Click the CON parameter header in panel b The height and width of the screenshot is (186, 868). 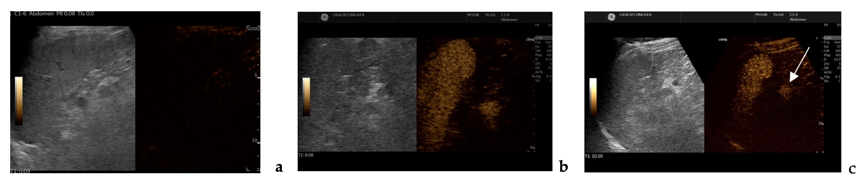[x=539, y=37]
